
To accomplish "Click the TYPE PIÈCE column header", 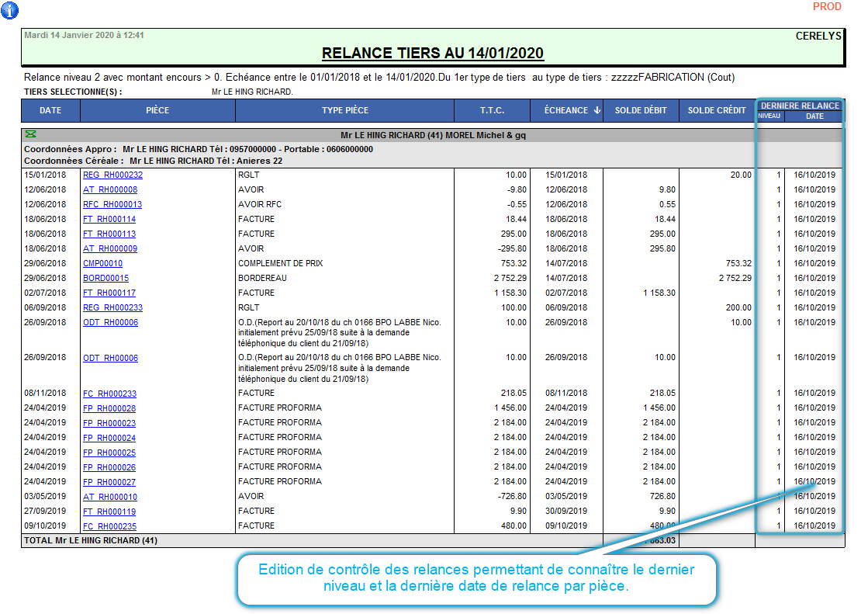I will [x=345, y=110].
